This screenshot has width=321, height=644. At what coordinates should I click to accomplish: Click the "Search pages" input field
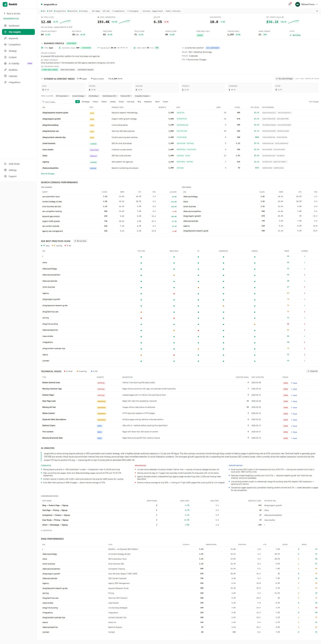point(57,102)
